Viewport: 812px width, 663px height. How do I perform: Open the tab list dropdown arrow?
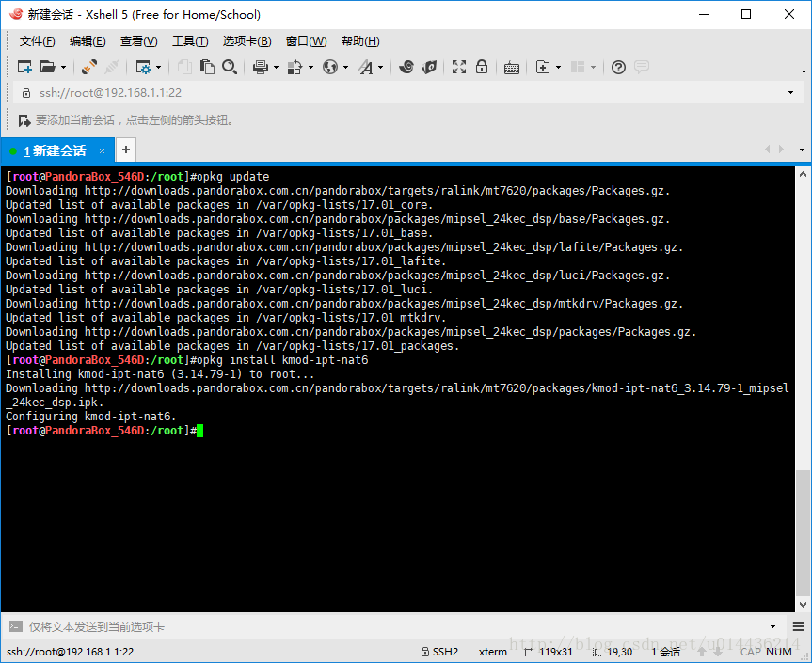[x=803, y=150]
